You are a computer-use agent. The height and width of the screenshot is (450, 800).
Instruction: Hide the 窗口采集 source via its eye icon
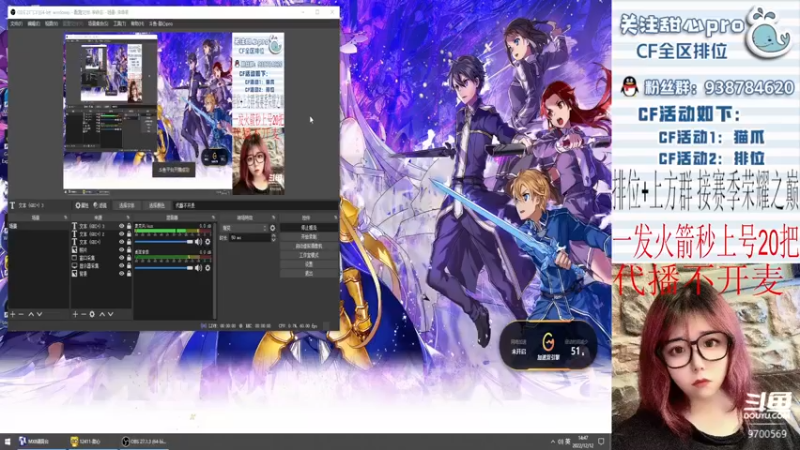(x=121, y=258)
